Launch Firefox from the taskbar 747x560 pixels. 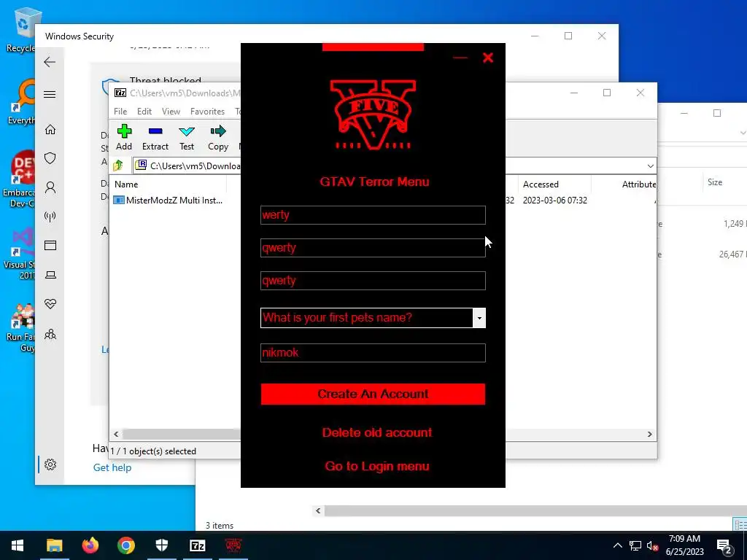[x=90, y=545]
